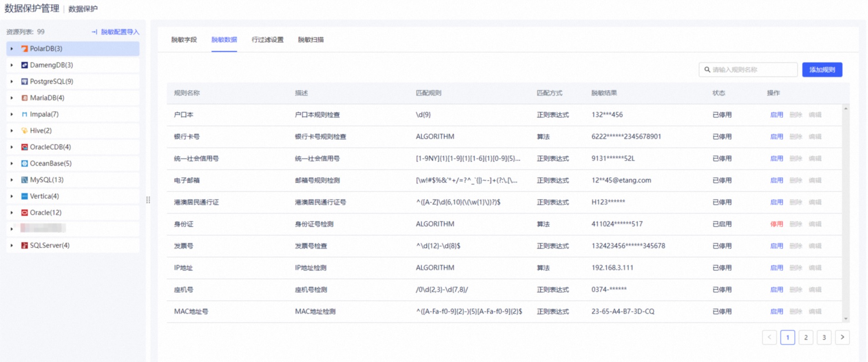
Task: Click the OceanBase database icon
Action: point(25,163)
